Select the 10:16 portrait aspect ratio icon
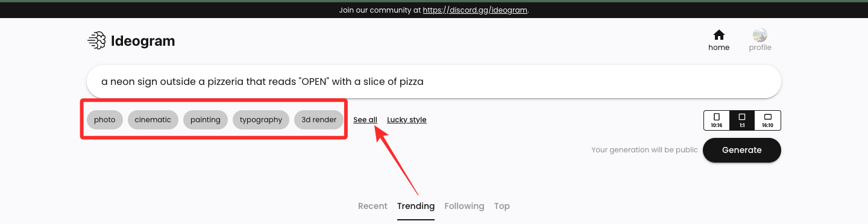 717,120
